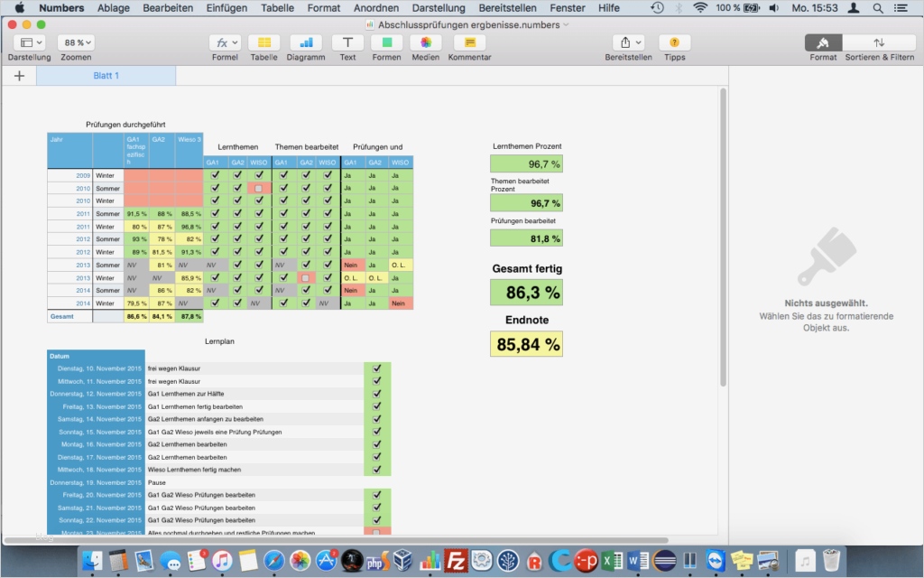
Task: Open the Tipps help icon
Action: [x=675, y=42]
